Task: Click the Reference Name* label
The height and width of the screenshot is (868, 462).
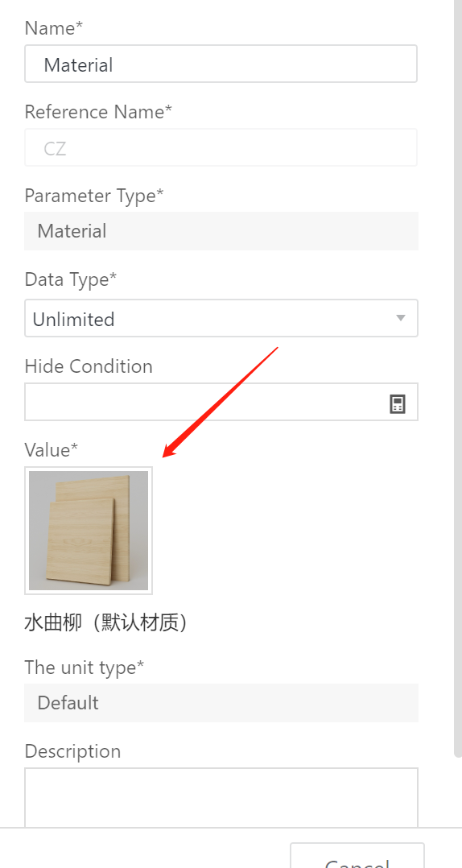Action: coord(98,112)
